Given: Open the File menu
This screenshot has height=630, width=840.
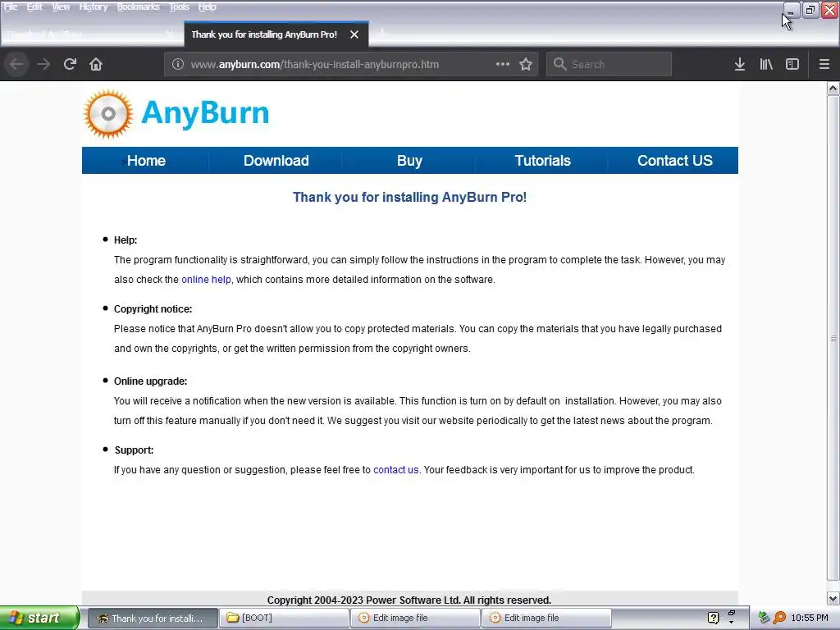Looking at the screenshot, I should click(11, 7).
